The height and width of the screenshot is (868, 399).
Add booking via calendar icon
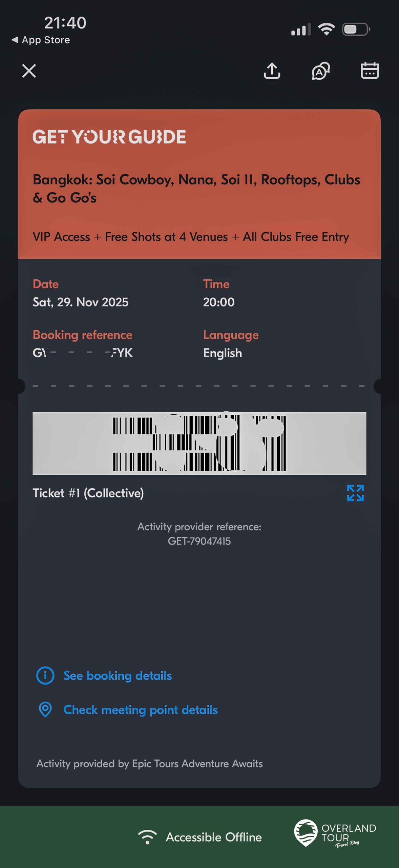pos(370,71)
